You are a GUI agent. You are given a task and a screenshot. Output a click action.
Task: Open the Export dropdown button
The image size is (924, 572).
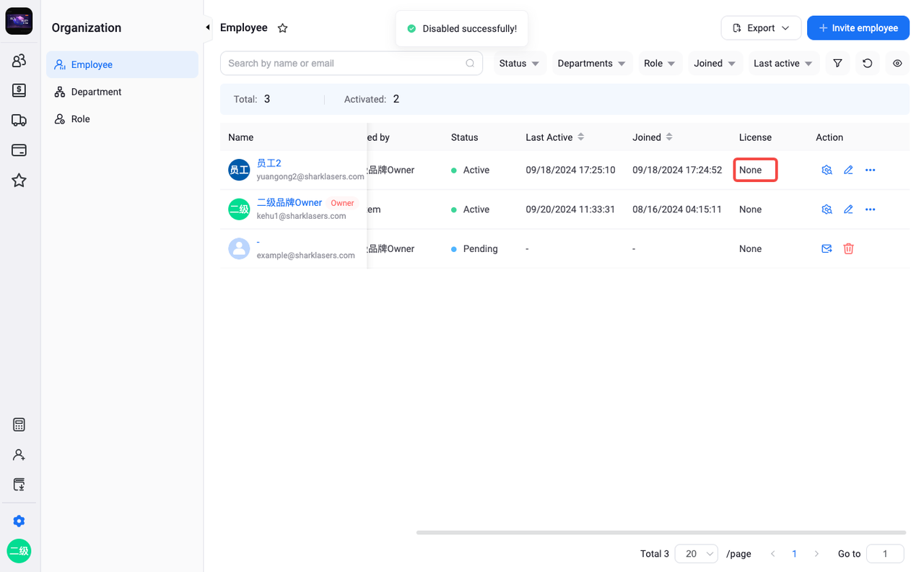pos(761,28)
